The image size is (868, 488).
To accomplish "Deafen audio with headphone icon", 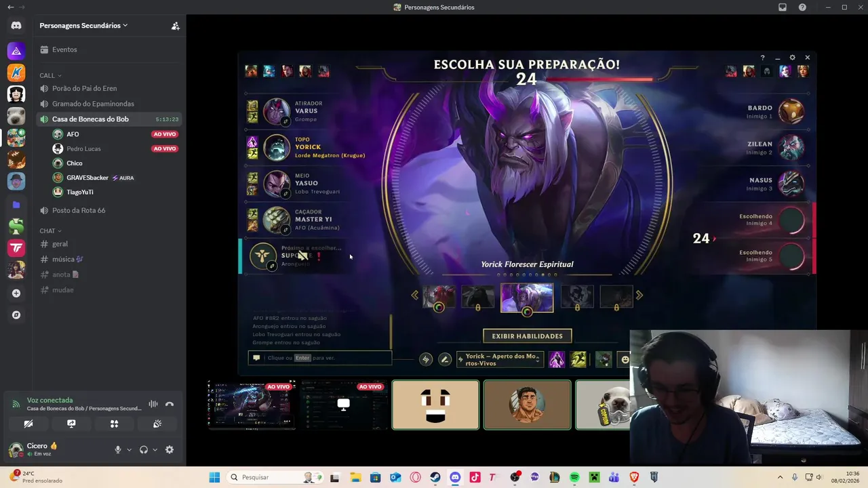I will (144, 449).
